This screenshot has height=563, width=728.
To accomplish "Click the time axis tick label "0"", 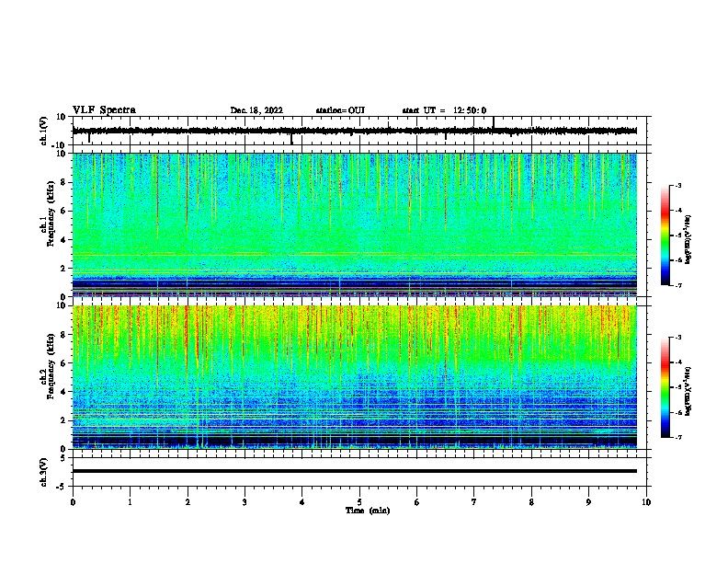I will click(73, 502).
